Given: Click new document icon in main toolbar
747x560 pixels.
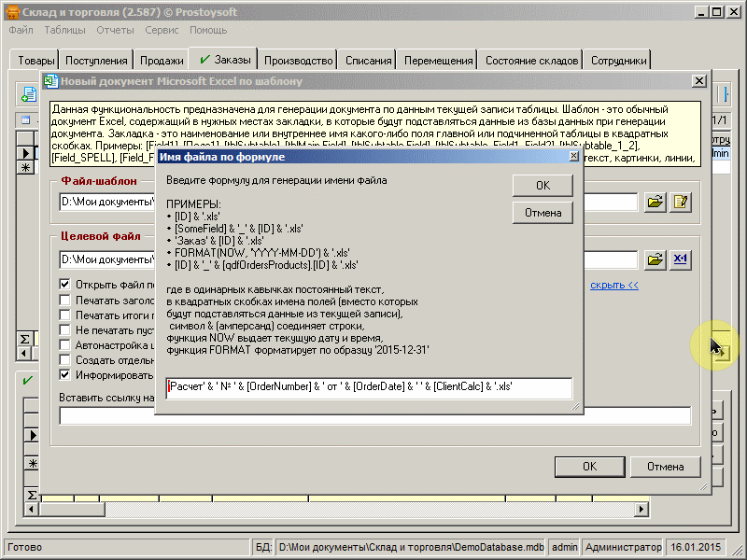Looking at the screenshot, I should 29,93.
